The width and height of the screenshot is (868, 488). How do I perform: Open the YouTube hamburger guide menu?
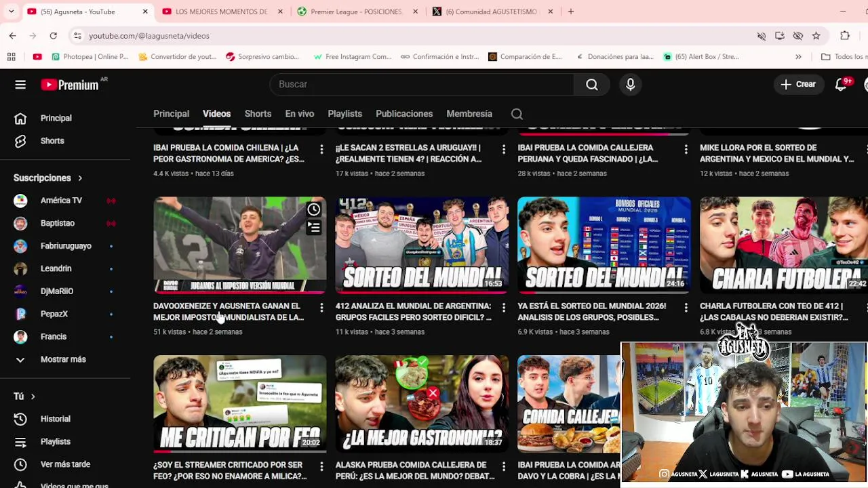pyautogui.click(x=20, y=84)
